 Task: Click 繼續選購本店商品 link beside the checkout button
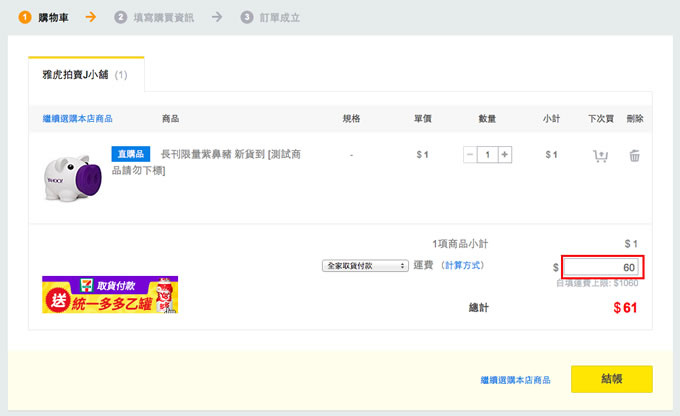click(515, 380)
